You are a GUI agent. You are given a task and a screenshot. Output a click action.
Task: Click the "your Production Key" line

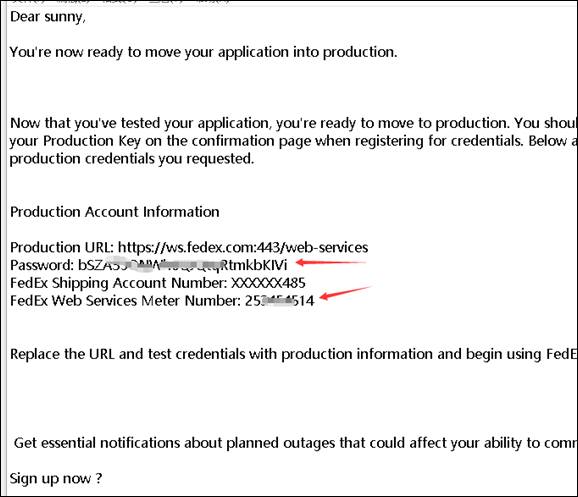(294, 141)
